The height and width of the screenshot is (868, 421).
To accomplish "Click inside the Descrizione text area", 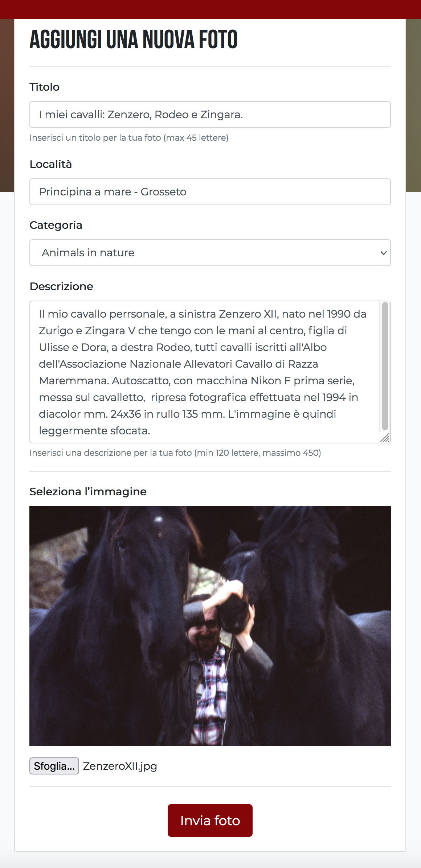I will point(205,372).
